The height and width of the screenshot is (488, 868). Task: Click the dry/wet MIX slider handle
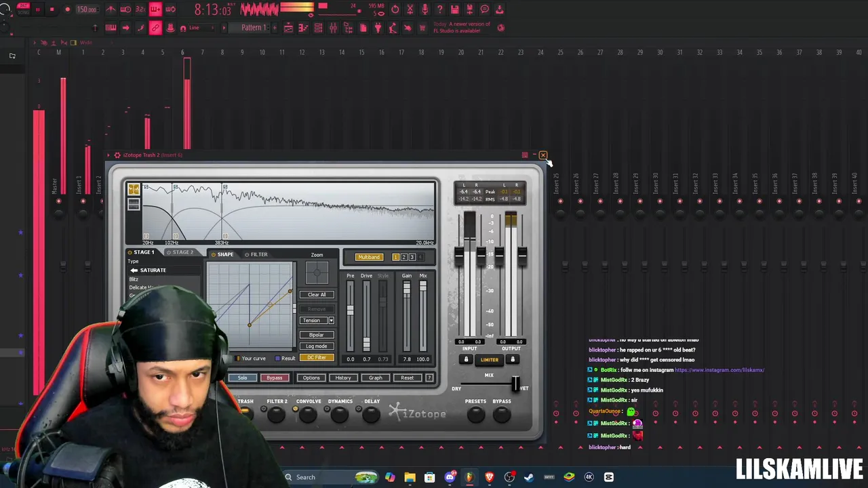point(515,384)
